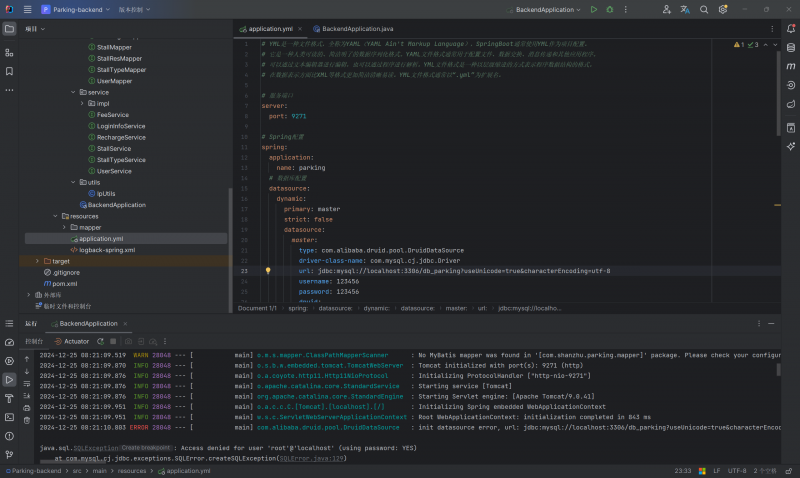Open the AI Assistant sparkle icon

coord(790,146)
